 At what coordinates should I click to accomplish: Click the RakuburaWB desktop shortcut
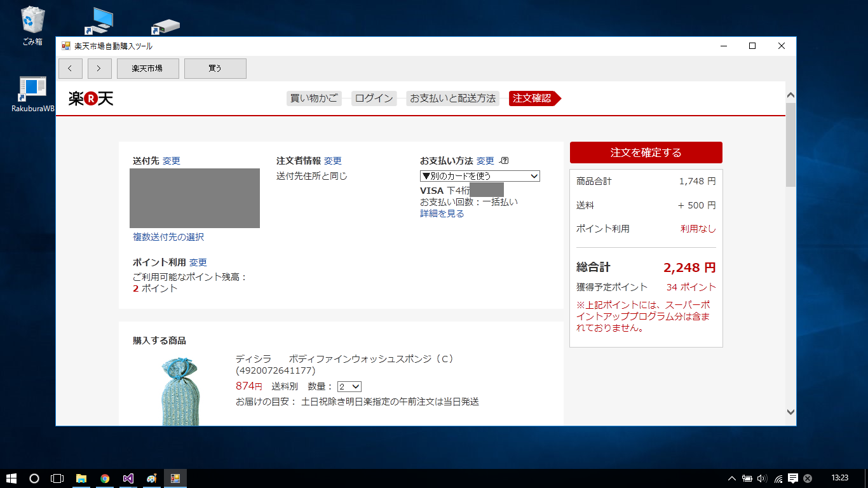[32, 94]
